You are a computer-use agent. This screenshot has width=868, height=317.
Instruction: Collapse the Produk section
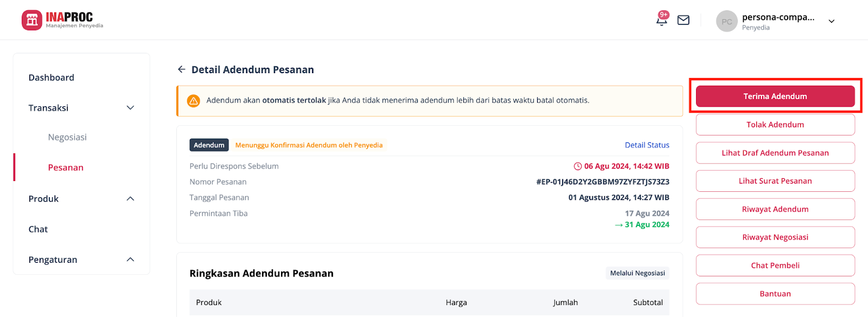(130, 198)
